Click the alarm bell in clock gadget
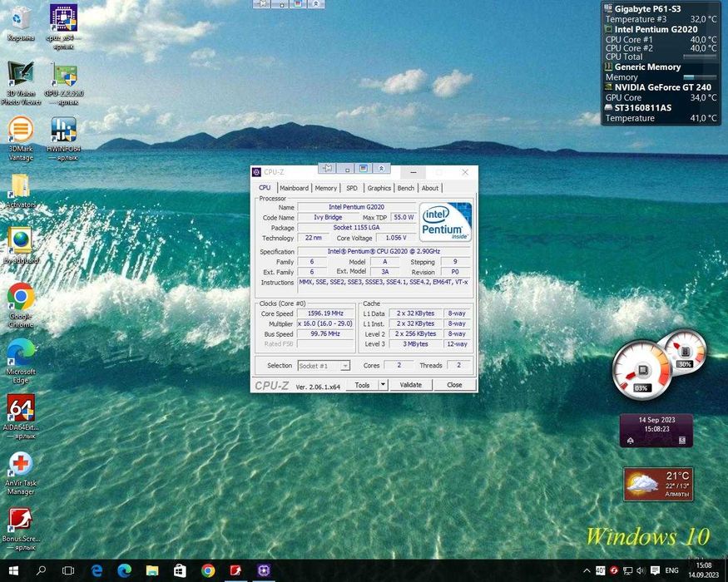The image size is (728, 582). tap(631, 441)
